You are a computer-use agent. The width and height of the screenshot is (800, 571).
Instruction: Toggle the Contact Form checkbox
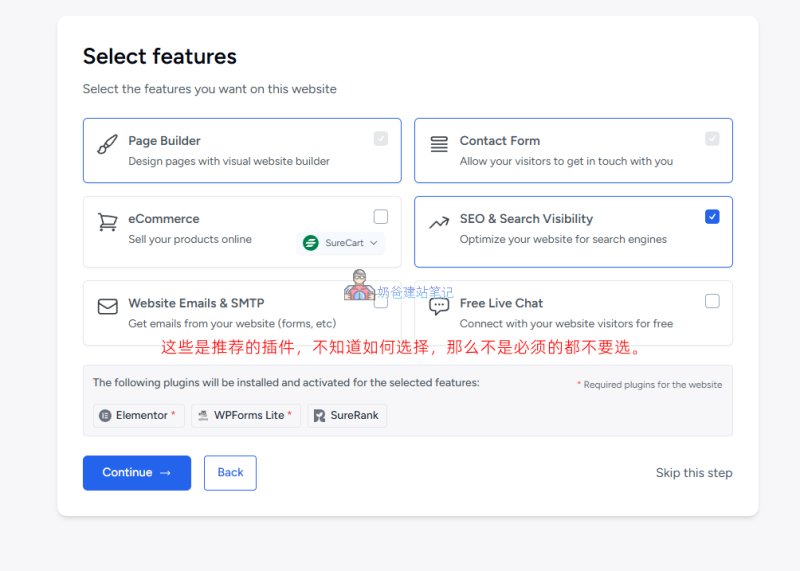coord(712,139)
